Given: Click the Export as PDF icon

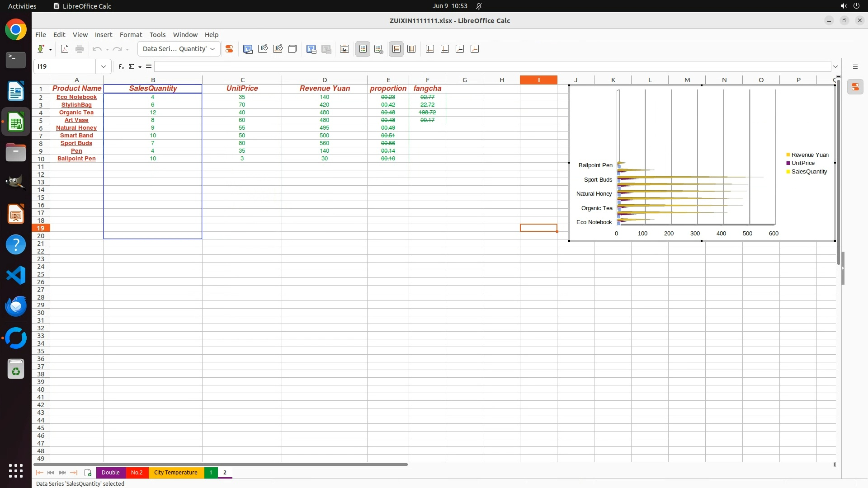Looking at the screenshot, I should click(65, 49).
